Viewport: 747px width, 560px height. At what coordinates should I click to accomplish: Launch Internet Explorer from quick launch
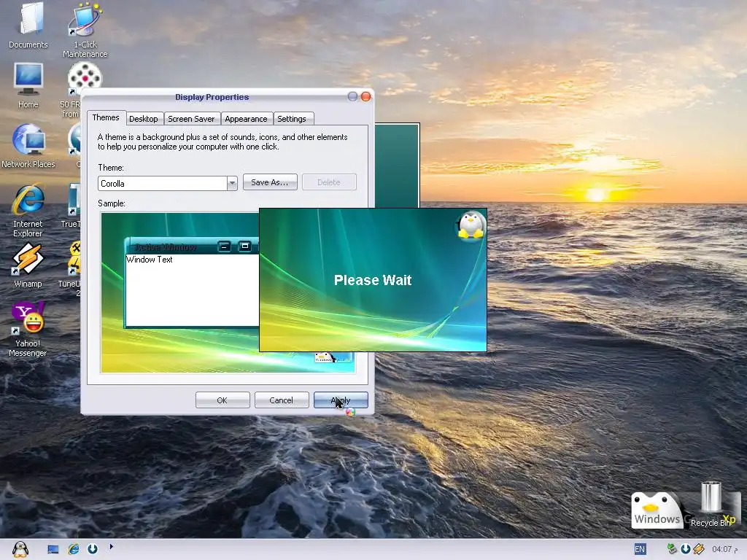(x=74, y=550)
